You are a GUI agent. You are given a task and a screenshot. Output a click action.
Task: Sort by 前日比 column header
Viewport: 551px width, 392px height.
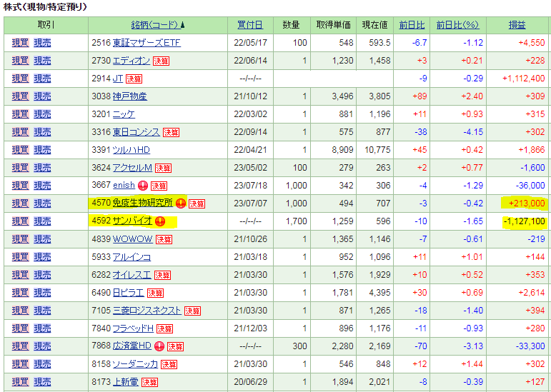click(x=412, y=25)
